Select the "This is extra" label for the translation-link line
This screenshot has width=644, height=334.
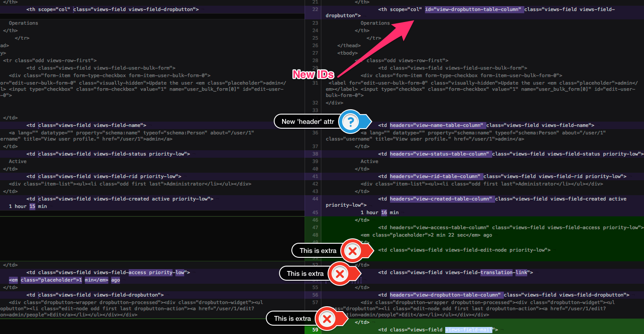tap(305, 274)
